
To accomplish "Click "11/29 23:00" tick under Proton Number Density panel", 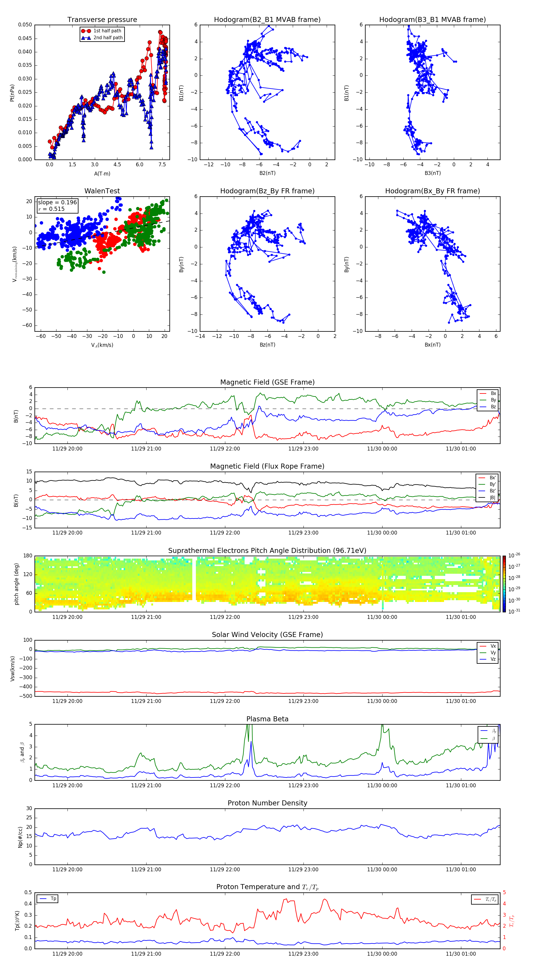I will pyautogui.click(x=303, y=869).
